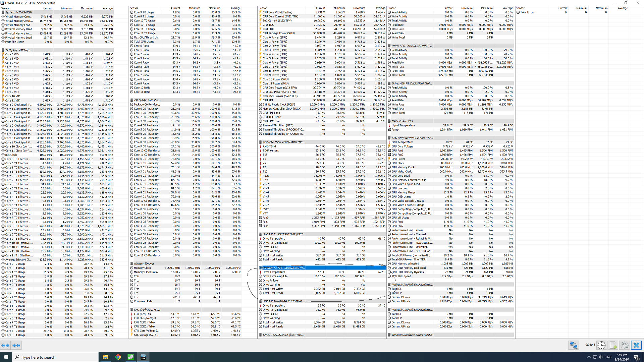Screen dimensions: 644x362
Task: Open File Explorer from the taskbar
Action: [x=105, y=357]
